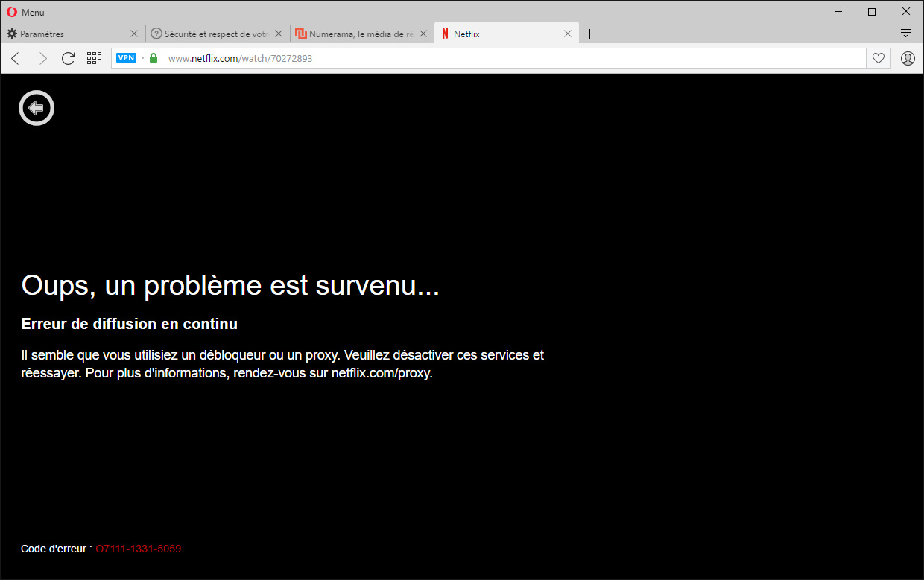
Task: Open the tab menu dropdown icon
Action: (x=906, y=33)
